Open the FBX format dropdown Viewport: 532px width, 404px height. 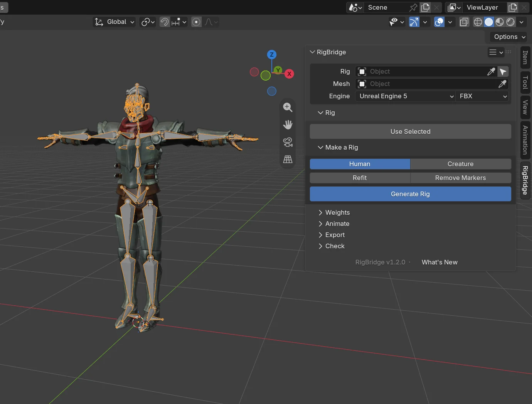coord(483,96)
